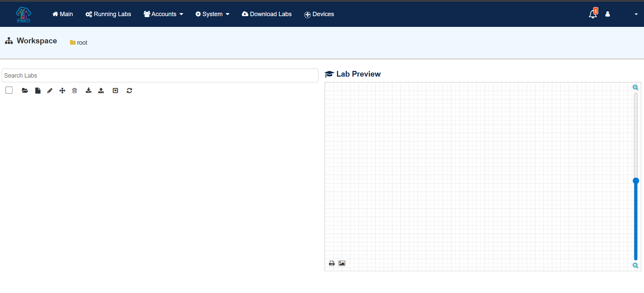Viewport: 644px width, 293px height.
Task: Zoom in the lab preview
Action: coord(636,87)
